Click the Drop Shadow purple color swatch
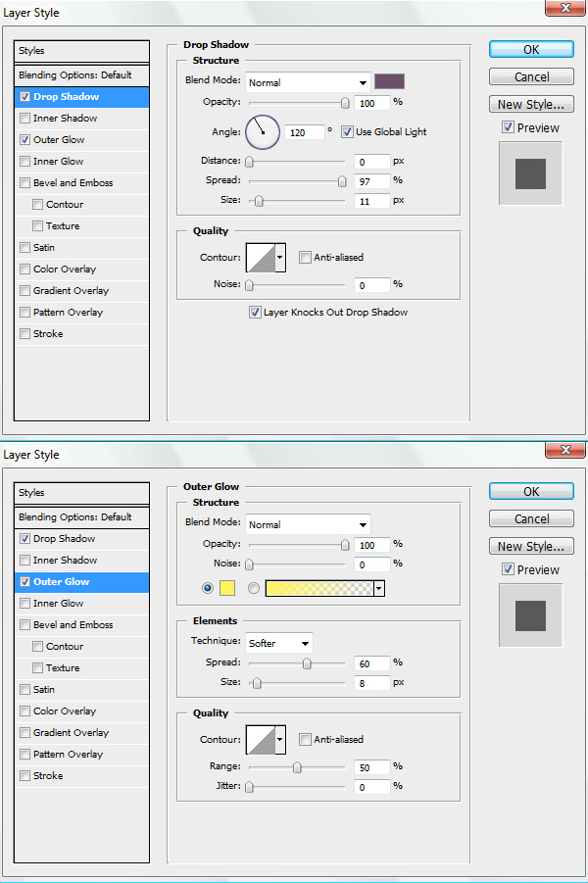This screenshot has width=588, height=883. point(389,82)
